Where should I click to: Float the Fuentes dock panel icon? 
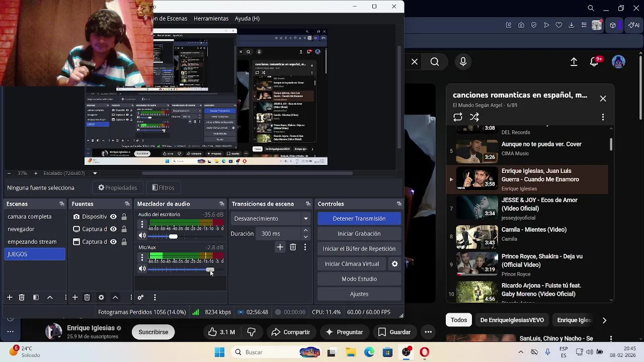127,204
